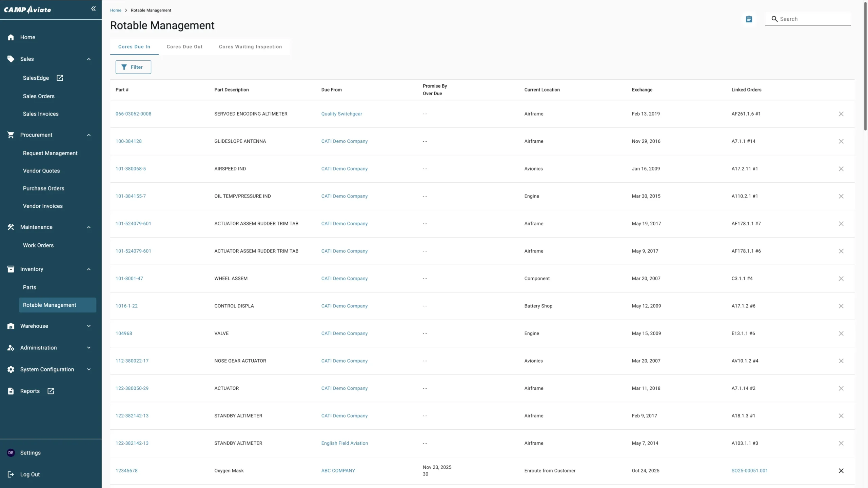
Task: Click the Reports document icon
Action: click(11, 391)
